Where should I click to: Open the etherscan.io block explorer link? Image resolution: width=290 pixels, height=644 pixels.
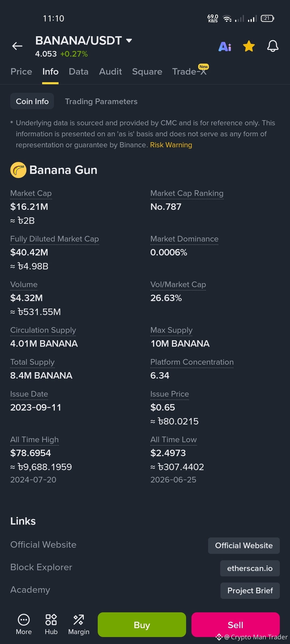coord(250,568)
